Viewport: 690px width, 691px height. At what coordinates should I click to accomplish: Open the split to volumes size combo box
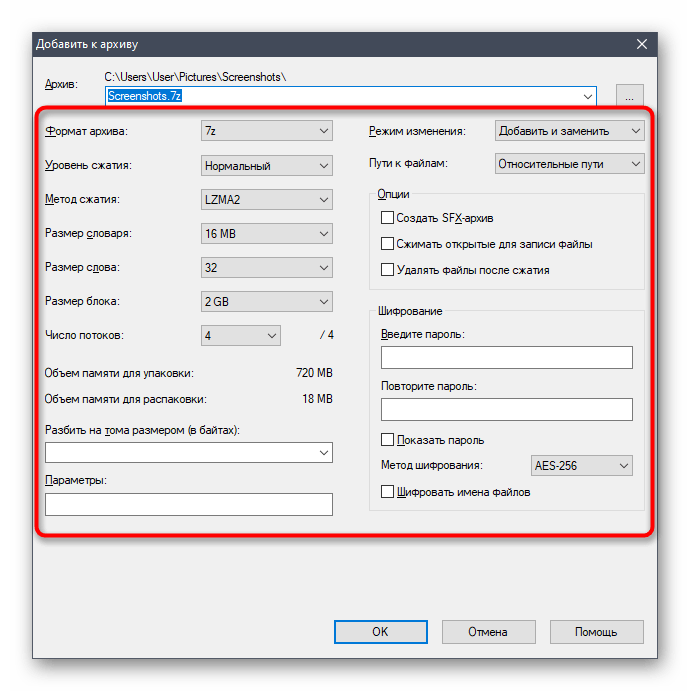[x=189, y=453]
